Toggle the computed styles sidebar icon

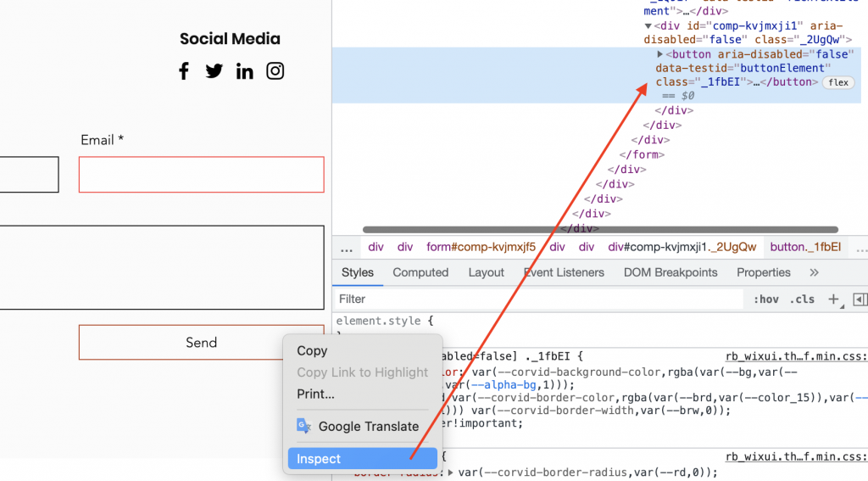pyautogui.click(x=860, y=299)
